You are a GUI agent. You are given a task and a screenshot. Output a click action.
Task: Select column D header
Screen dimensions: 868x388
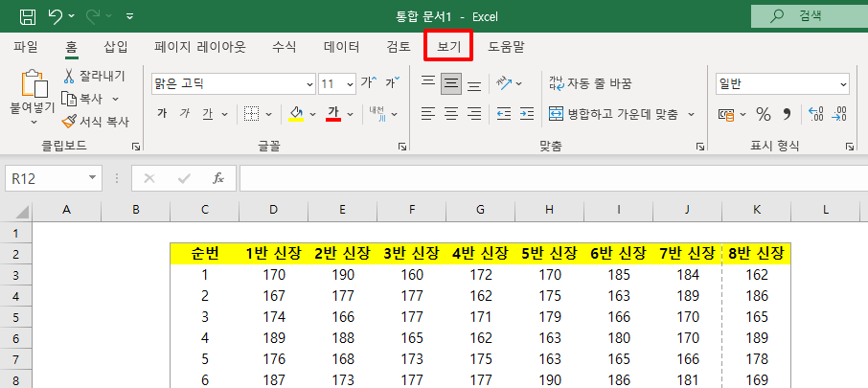273,211
